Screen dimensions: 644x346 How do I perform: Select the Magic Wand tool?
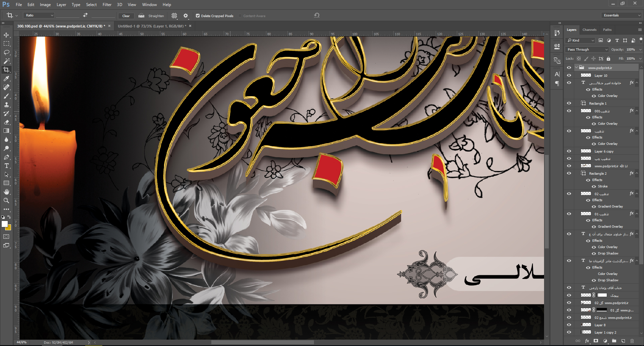click(6, 61)
